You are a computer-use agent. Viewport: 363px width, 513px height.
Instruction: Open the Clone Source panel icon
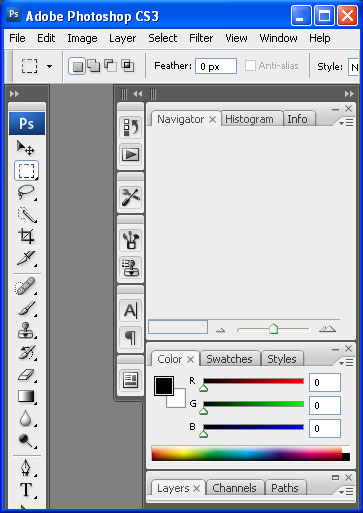[131, 267]
